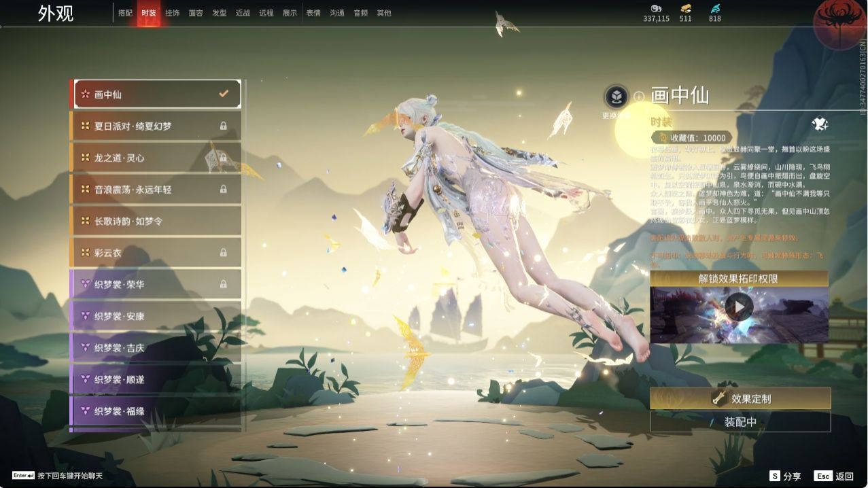
Task: Click the lock icon on 彩云衣
Action: tap(223, 253)
